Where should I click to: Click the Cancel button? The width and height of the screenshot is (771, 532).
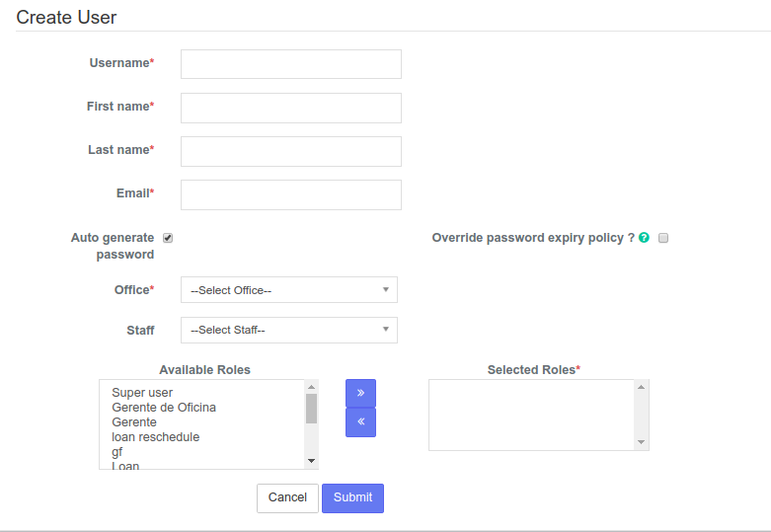[287, 498]
